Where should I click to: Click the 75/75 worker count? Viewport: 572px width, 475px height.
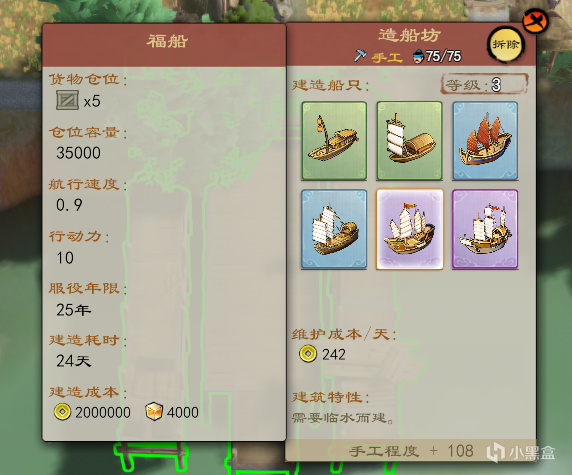click(443, 56)
